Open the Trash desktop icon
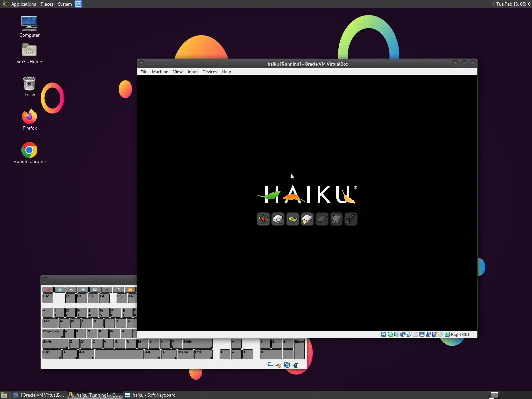This screenshot has width=532, height=399. click(29, 87)
